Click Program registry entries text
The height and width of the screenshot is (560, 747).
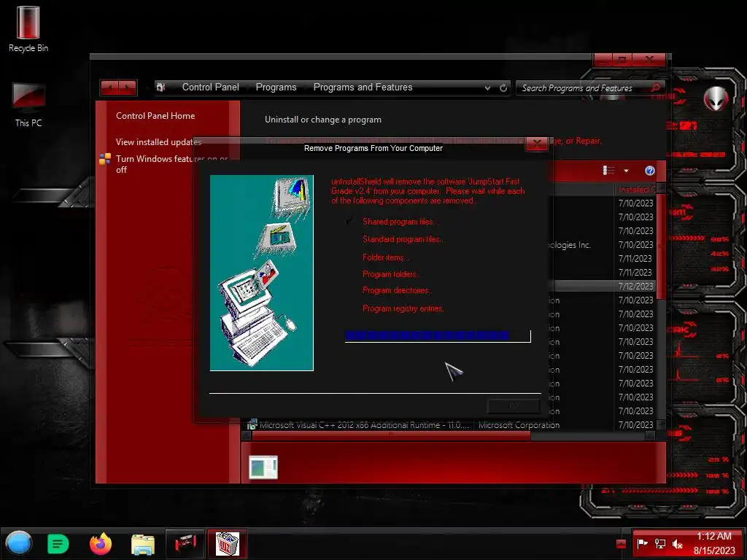pyautogui.click(x=405, y=308)
